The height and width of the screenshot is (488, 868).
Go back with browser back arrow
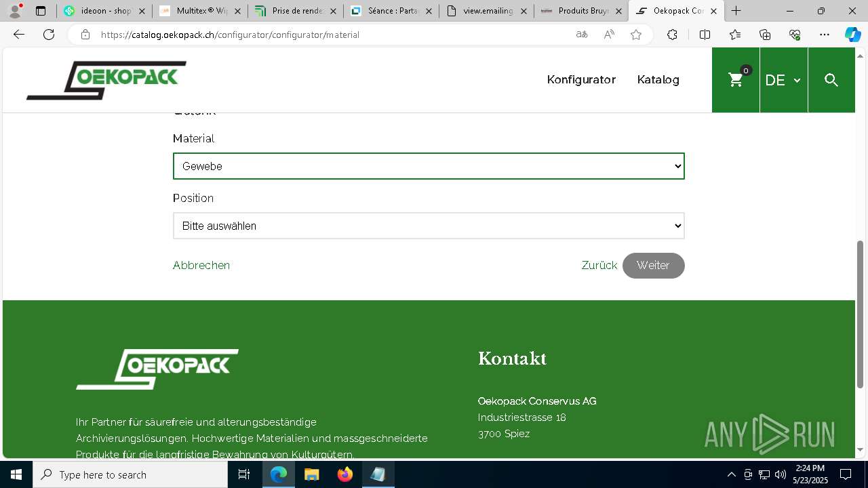point(19,35)
